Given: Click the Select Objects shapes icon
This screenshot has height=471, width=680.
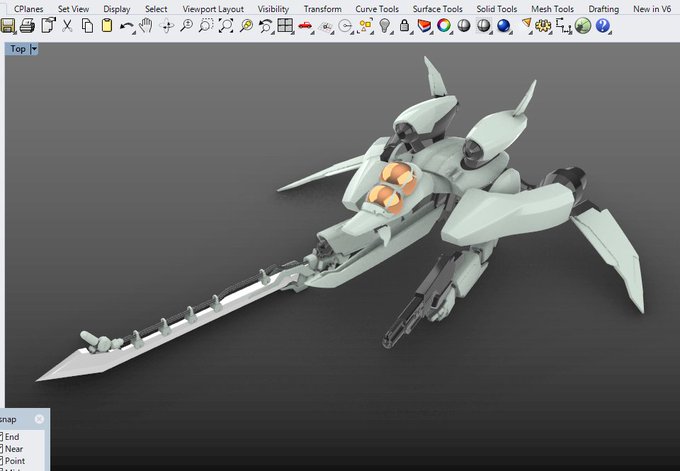Looking at the screenshot, I should pyautogui.click(x=366, y=26).
